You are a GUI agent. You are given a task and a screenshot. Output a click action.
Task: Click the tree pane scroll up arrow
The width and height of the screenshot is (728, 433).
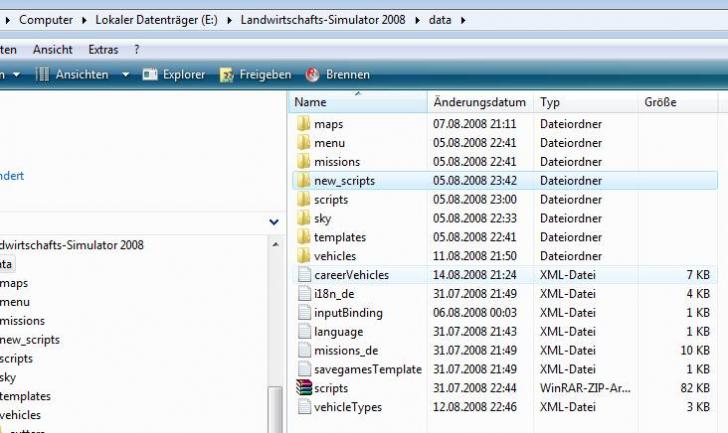(x=275, y=245)
